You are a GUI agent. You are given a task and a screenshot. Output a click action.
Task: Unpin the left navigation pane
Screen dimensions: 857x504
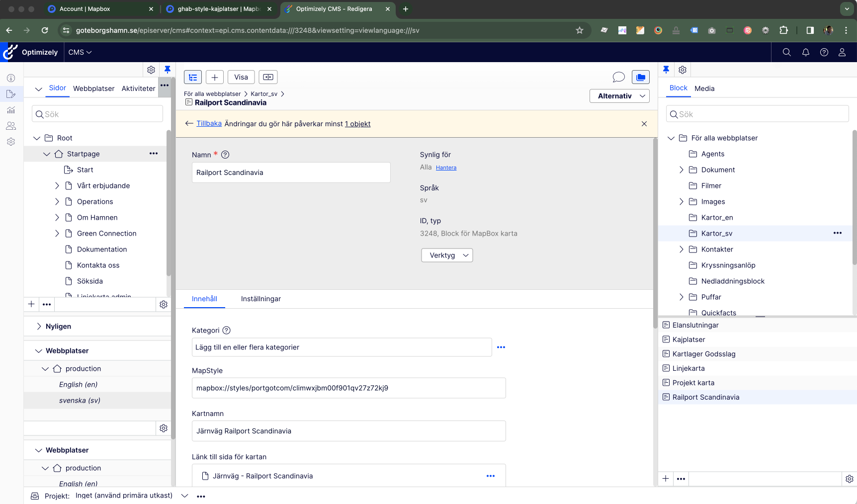[x=168, y=70]
